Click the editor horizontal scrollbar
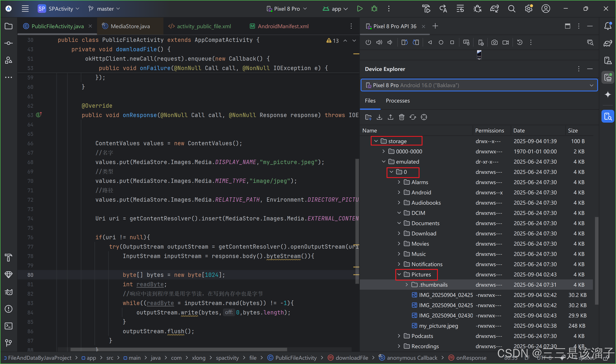616x364 pixels. [178, 349]
